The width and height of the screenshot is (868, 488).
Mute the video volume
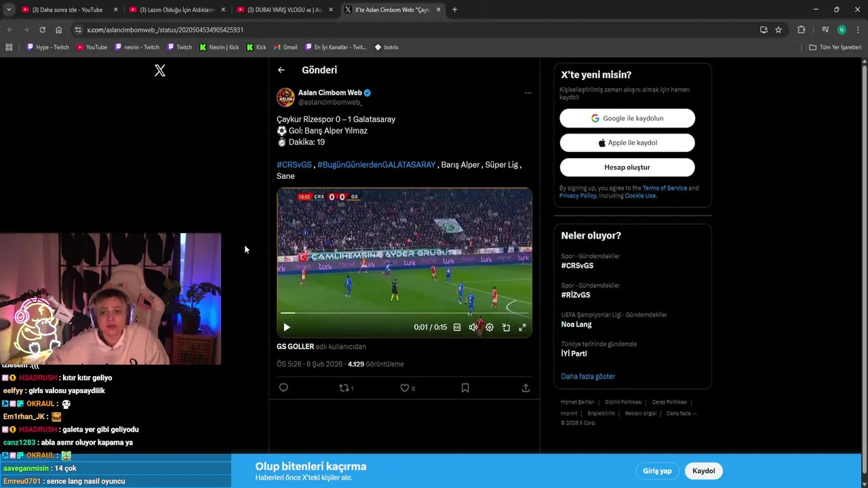click(473, 327)
